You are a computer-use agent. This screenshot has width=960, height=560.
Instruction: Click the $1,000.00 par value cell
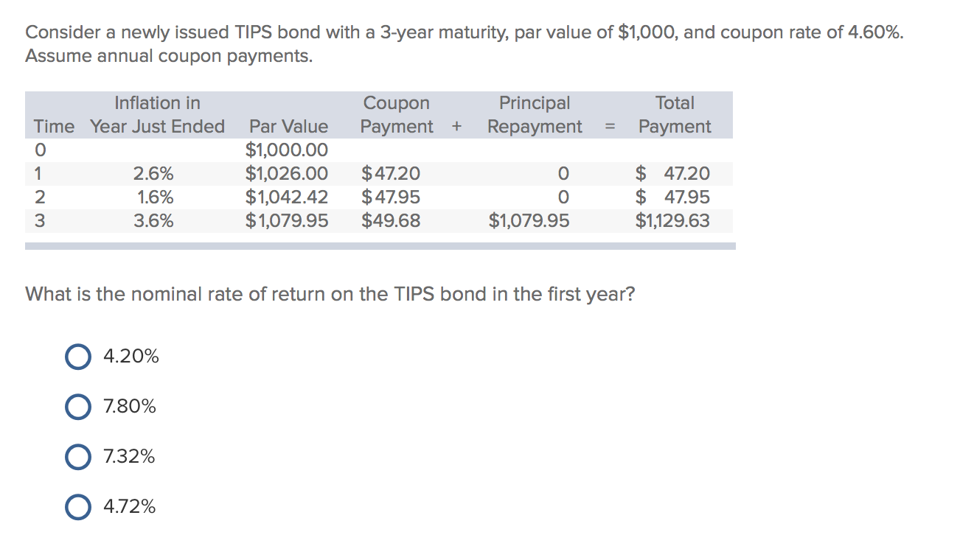coord(287,150)
